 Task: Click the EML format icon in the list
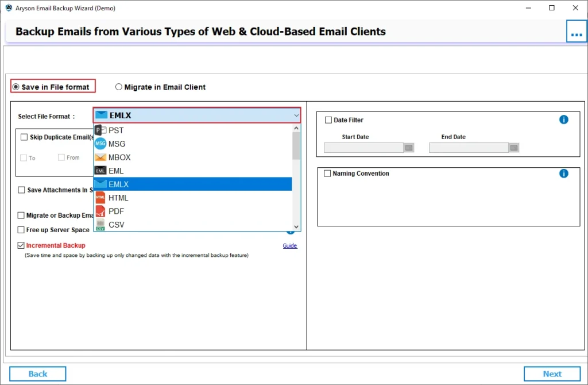(x=100, y=171)
